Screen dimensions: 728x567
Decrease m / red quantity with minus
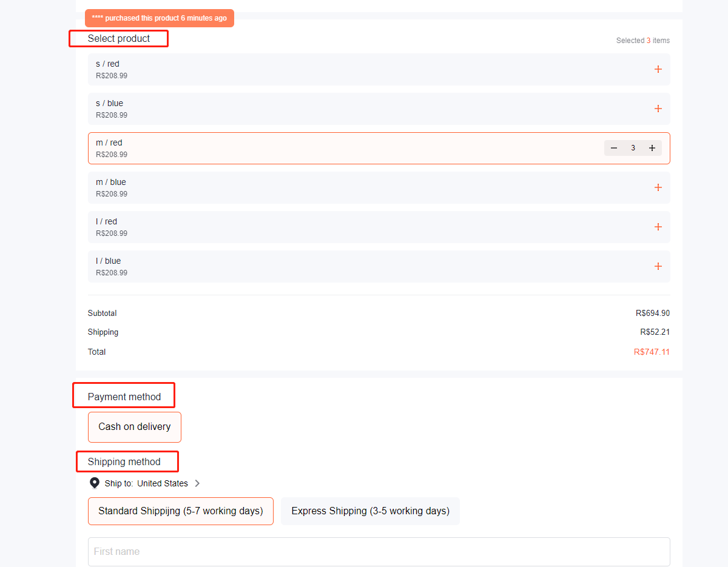coord(614,148)
